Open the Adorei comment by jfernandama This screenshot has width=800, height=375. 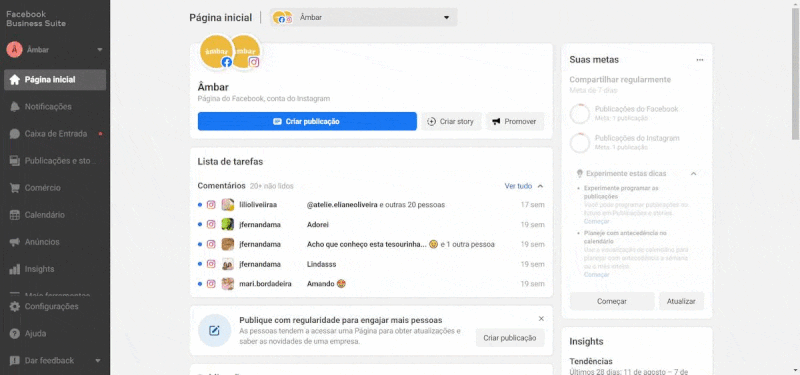pyautogui.click(x=371, y=224)
